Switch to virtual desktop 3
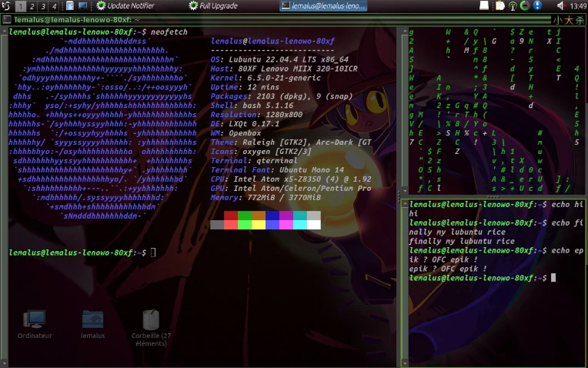 (43, 6)
